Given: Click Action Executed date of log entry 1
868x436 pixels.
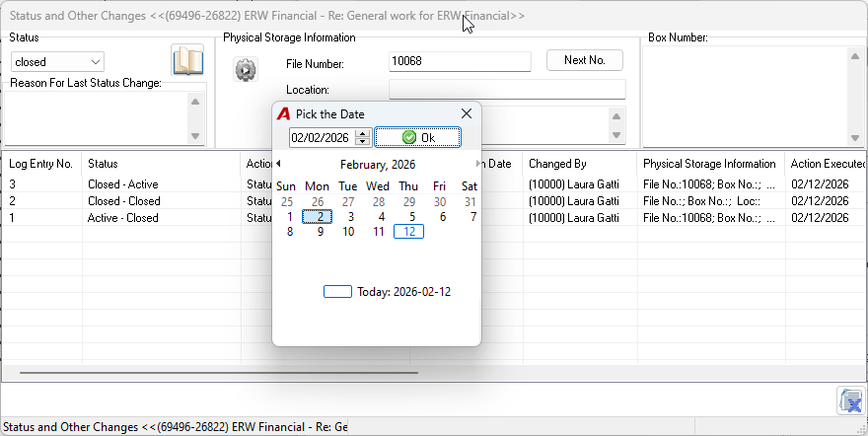Looking at the screenshot, I should [x=826, y=217].
